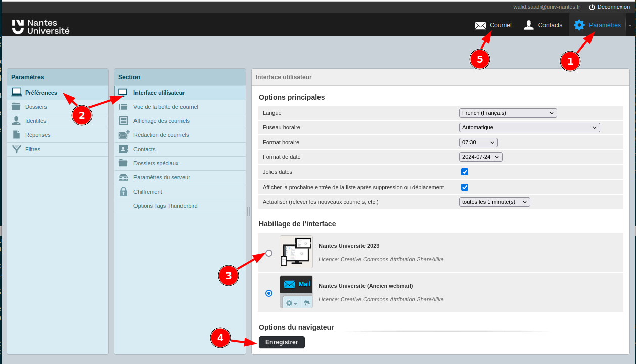Select the Identités person icon
This screenshot has height=364, width=636.
(16, 121)
